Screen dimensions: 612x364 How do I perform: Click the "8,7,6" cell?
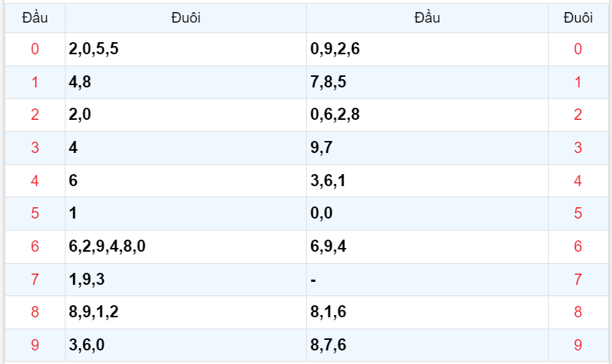(x=329, y=345)
